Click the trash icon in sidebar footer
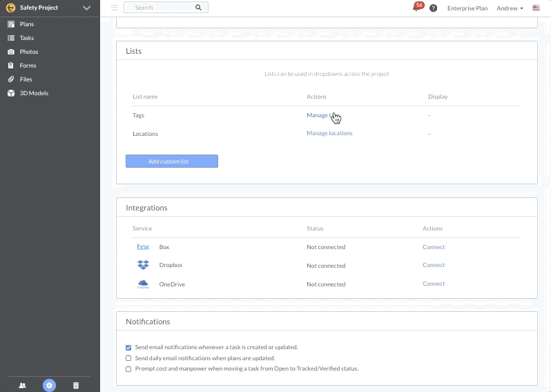The height and width of the screenshot is (392, 551). pyautogui.click(x=76, y=385)
